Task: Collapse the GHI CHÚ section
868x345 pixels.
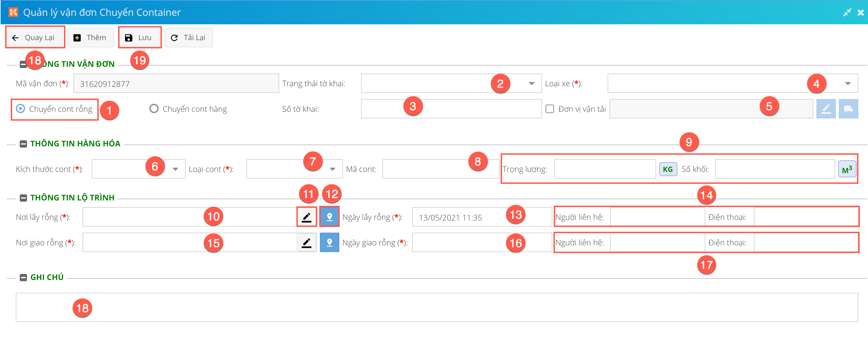Action: [x=23, y=277]
